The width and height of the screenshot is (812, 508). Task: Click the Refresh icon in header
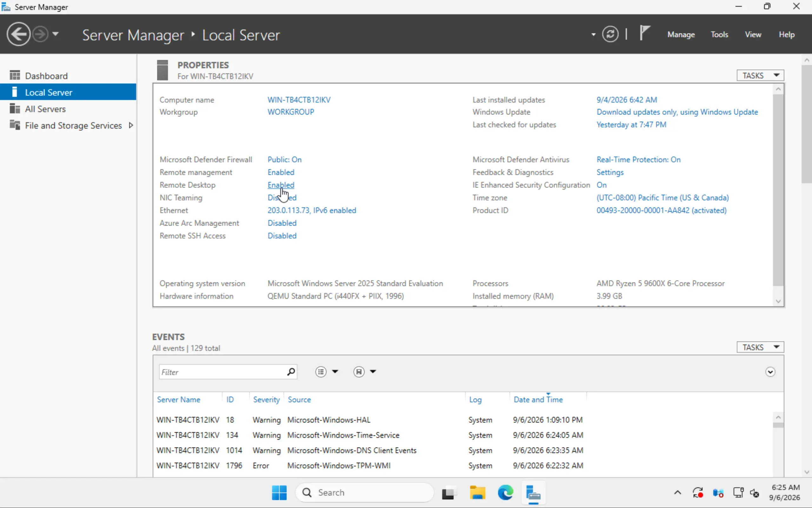point(610,34)
